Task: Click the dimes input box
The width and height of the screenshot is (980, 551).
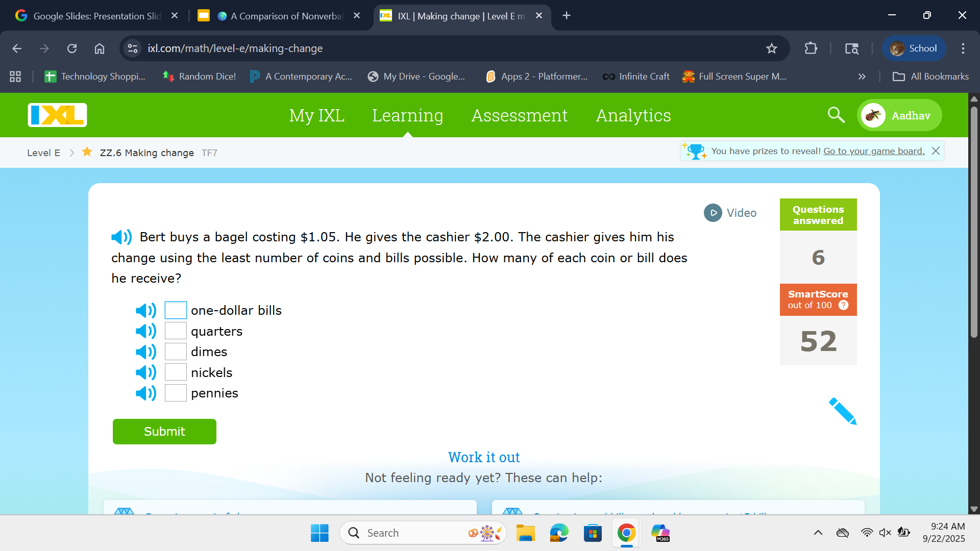Action: pyautogui.click(x=176, y=352)
